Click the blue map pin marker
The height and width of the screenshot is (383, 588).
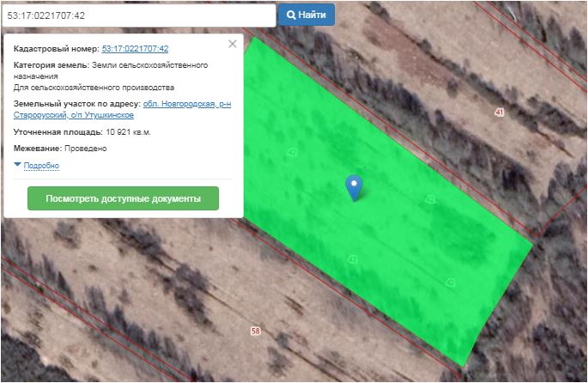coord(354,186)
